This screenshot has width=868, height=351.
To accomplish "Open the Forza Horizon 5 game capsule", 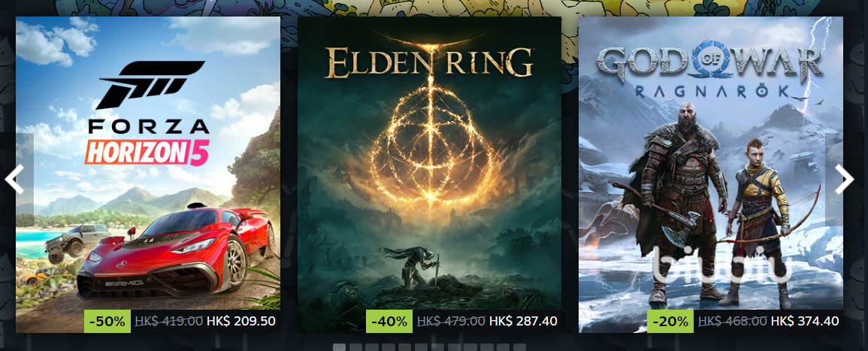I will (148, 174).
